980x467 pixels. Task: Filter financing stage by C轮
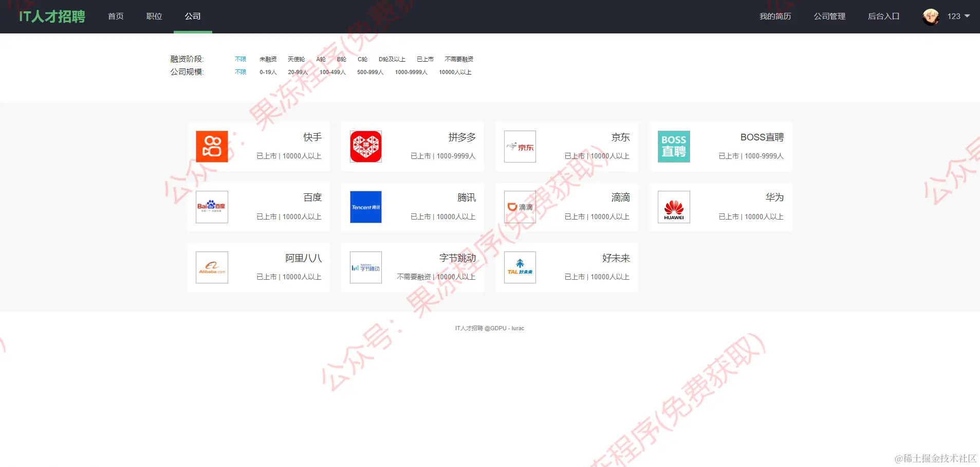click(x=363, y=59)
